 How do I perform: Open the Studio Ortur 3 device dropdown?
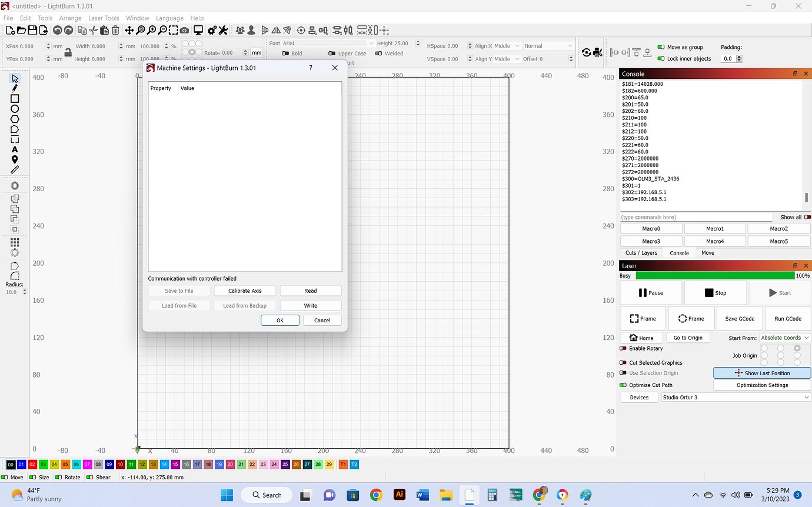(736, 398)
